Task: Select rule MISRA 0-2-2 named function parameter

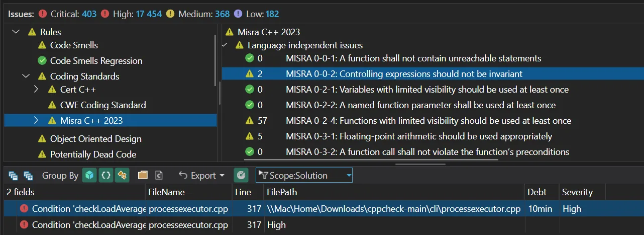Action: click(x=421, y=105)
